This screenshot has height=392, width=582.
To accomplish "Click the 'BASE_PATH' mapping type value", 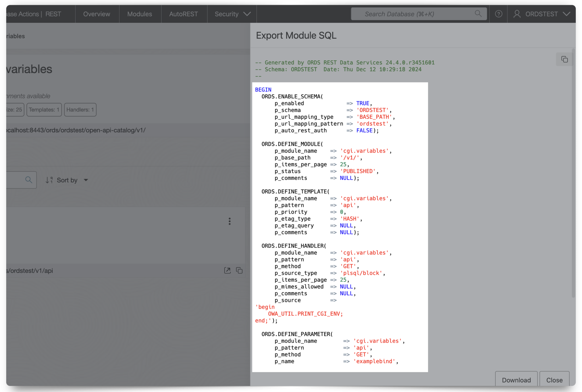I will [x=374, y=117].
